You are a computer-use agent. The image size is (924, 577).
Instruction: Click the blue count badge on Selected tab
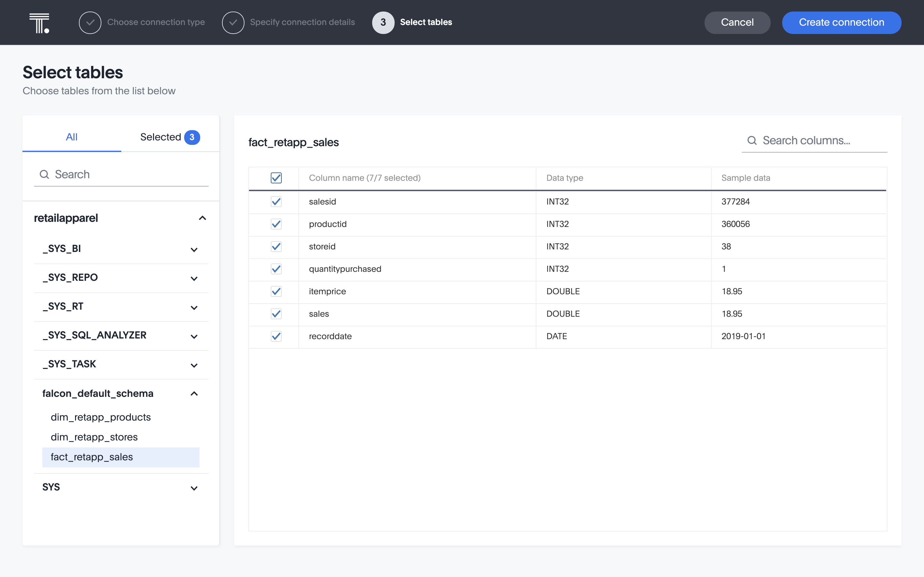click(x=192, y=137)
